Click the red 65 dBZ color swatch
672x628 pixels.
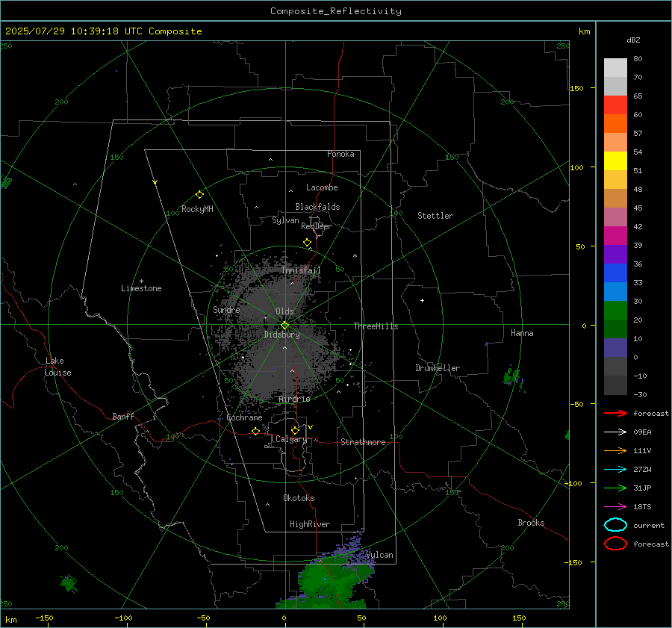click(x=615, y=105)
